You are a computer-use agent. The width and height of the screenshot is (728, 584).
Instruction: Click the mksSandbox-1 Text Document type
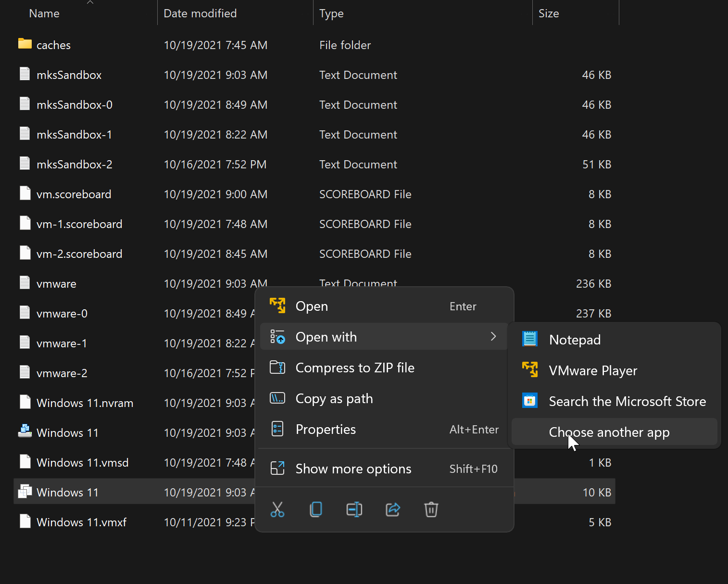358,135
